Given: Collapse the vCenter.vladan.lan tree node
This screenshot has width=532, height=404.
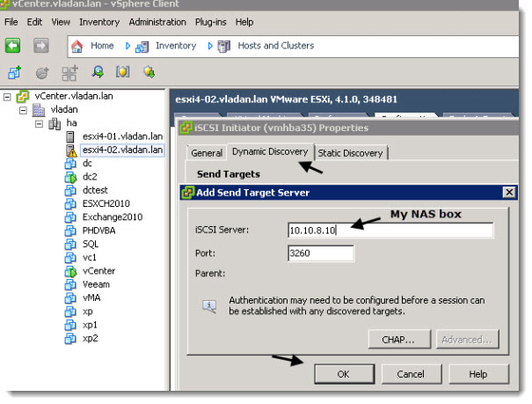Looking at the screenshot, I should 7,98.
